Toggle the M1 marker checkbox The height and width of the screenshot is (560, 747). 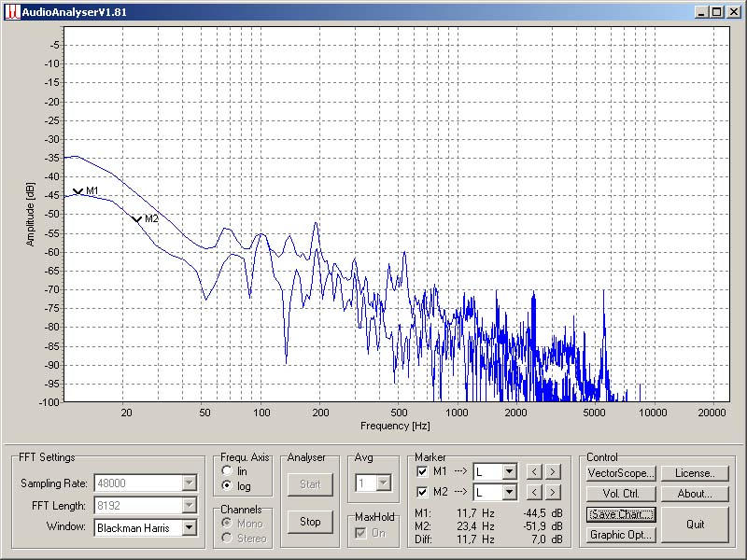click(422, 471)
